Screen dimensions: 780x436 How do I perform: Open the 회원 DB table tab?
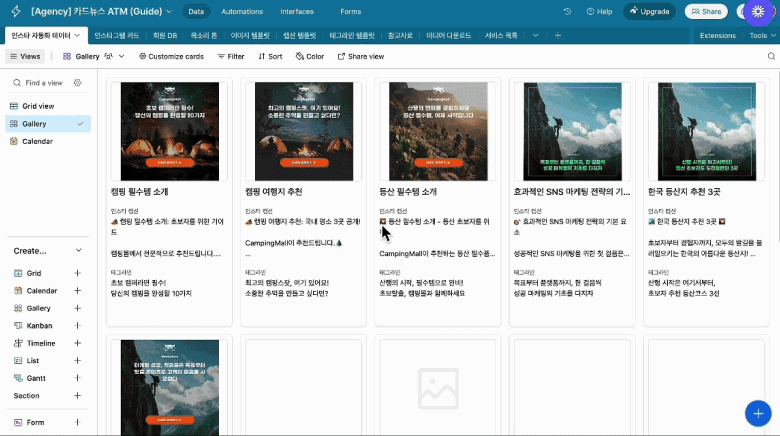(x=164, y=35)
